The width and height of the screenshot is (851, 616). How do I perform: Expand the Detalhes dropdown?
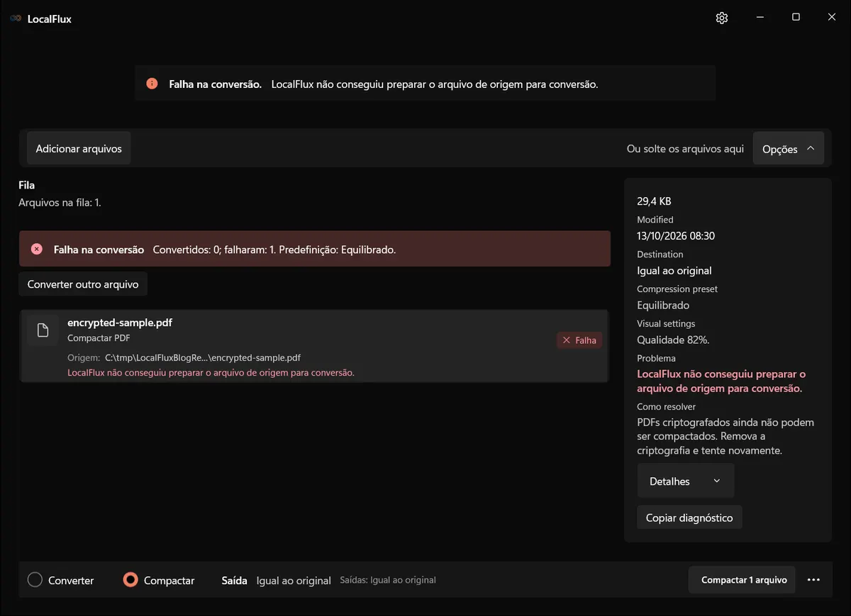(x=685, y=481)
